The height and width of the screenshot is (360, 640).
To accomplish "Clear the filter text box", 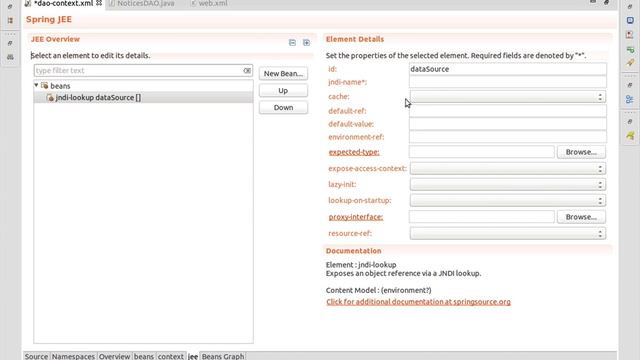I will pyautogui.click(x=247, y=71).
